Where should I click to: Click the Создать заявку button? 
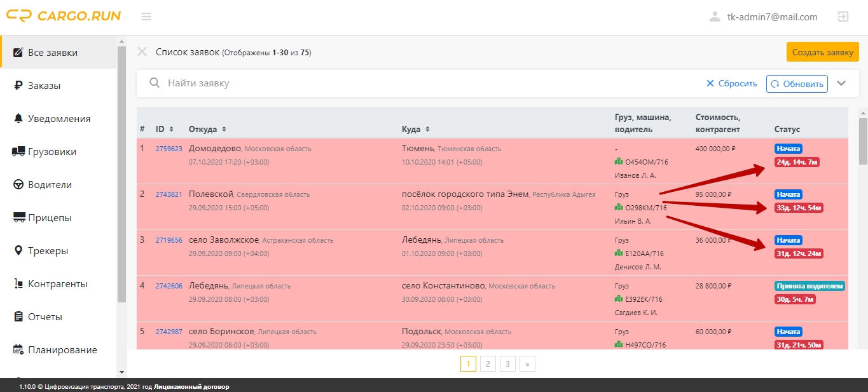pyautogui.click(x=823, y=52)
